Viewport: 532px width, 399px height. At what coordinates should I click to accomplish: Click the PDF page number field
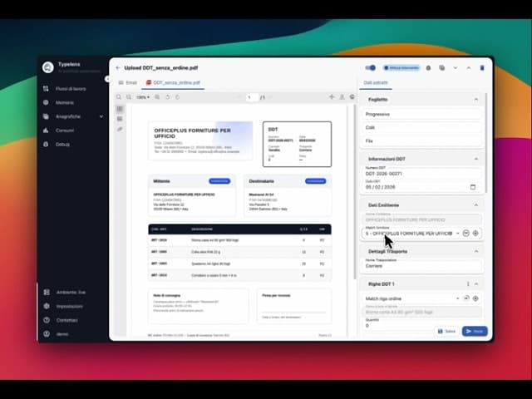[252, 97]
